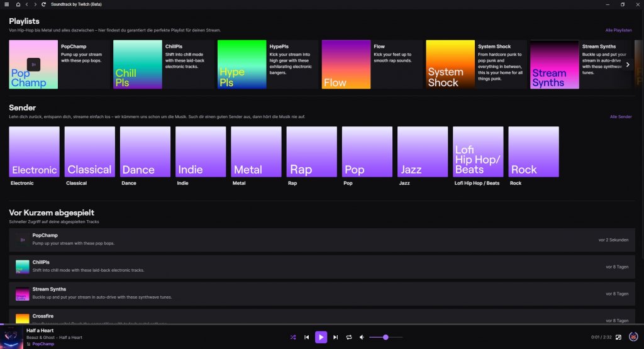Toggle repeat mode
This screenshot has width=644, height=349.
coord(348,337)
